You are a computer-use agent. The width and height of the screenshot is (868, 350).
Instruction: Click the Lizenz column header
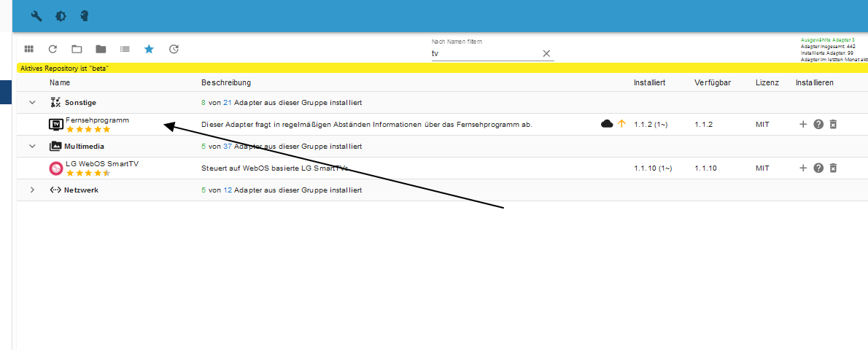point(767,82)
